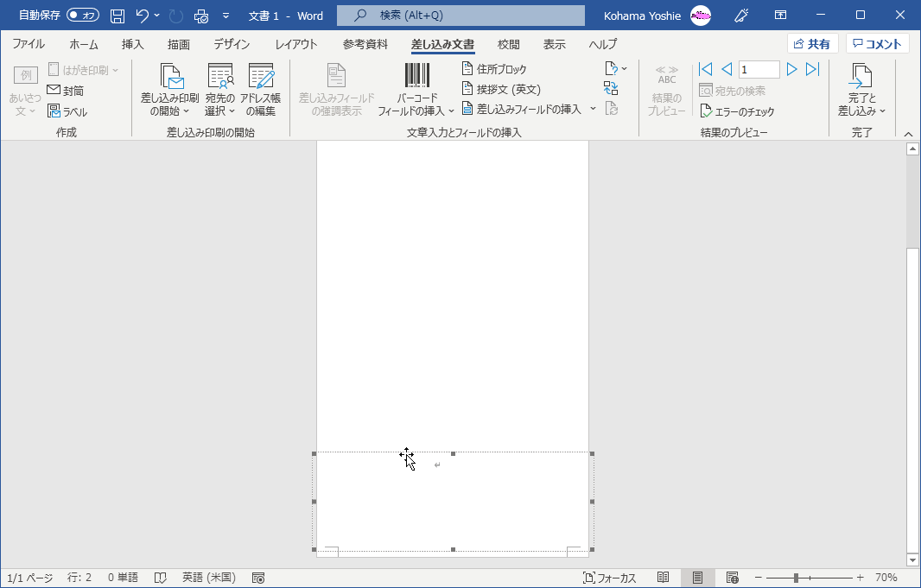Enable フォーカス mode

point(610,578)
